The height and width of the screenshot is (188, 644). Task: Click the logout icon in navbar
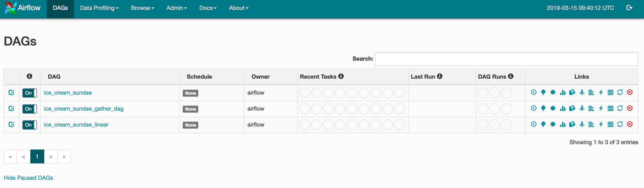(x=630, y=8)
